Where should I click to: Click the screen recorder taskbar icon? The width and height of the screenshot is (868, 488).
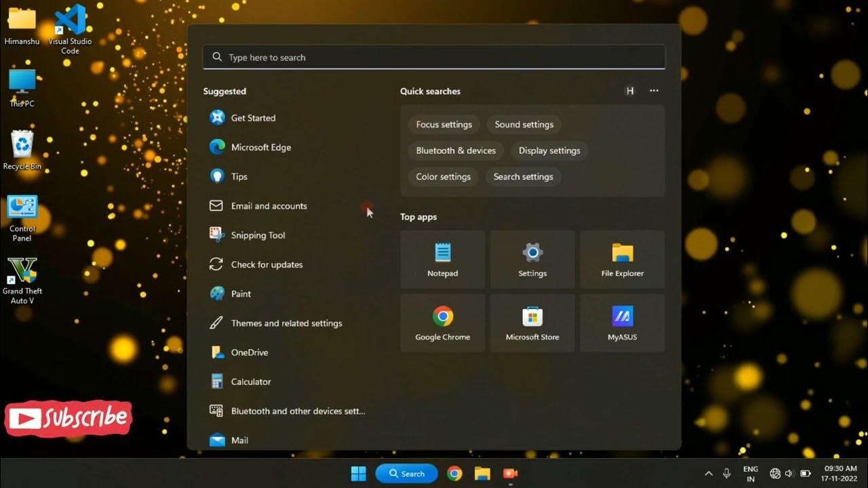pyautogui.click(x=510, y=474)
